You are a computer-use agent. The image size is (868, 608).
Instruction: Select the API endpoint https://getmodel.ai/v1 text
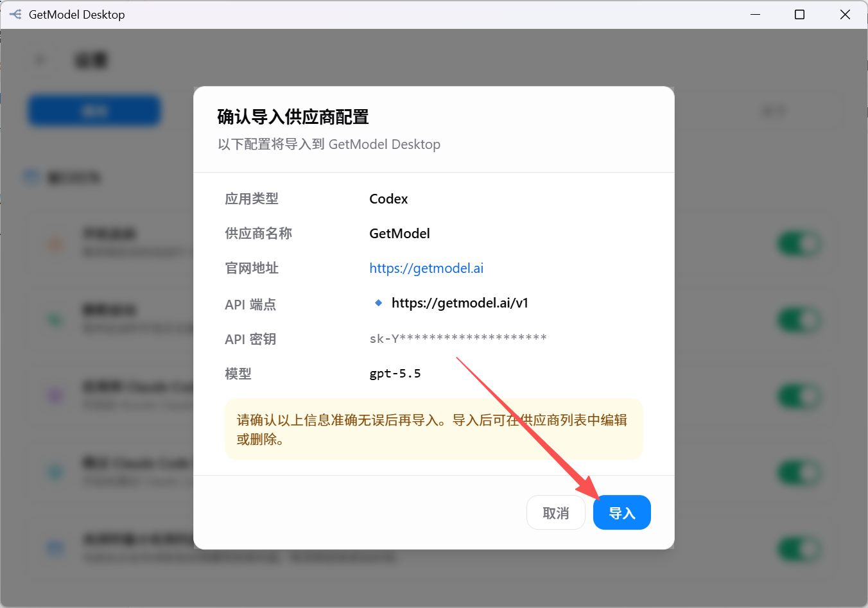click(460, 303)
